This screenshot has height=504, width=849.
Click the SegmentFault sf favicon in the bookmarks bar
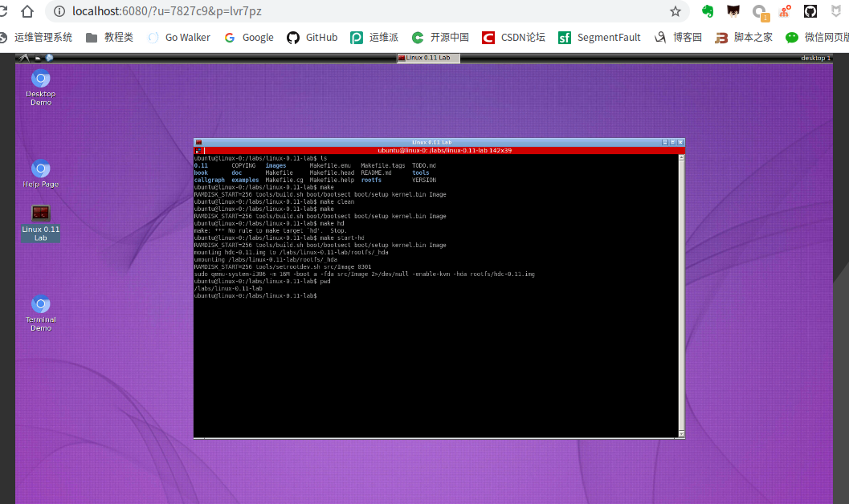[x=565, y=37]
